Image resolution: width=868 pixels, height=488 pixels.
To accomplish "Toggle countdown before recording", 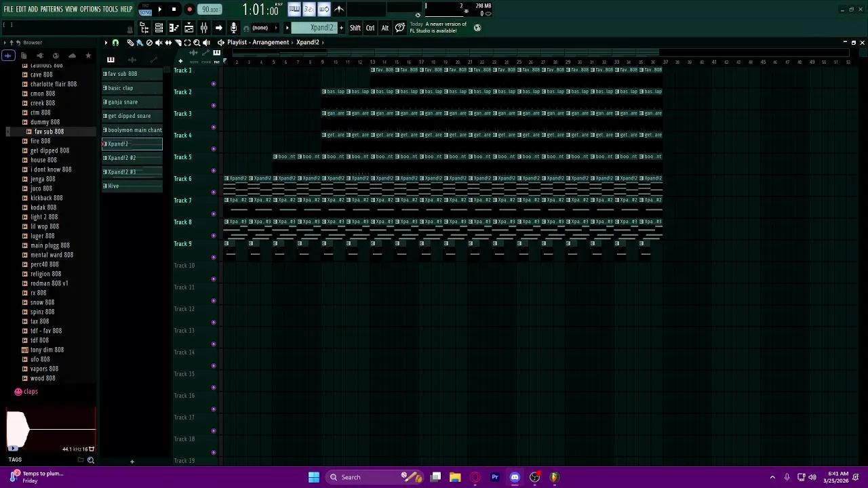I will (309, 9).
